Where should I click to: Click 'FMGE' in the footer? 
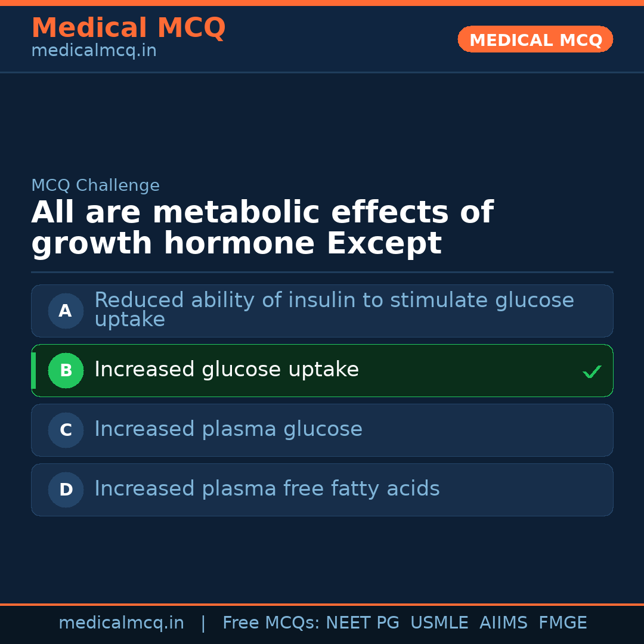click(x=563, y=623)
